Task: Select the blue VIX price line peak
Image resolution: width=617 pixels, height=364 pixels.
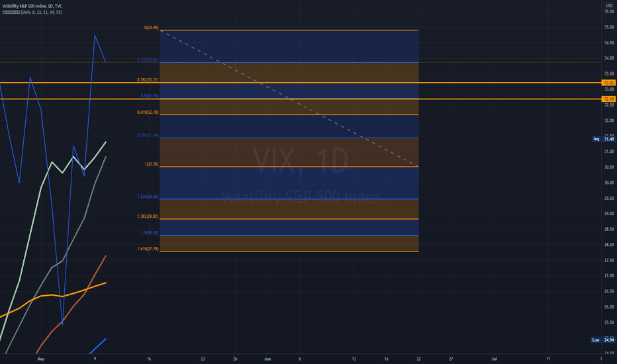Action: click(x=95, y=36)
